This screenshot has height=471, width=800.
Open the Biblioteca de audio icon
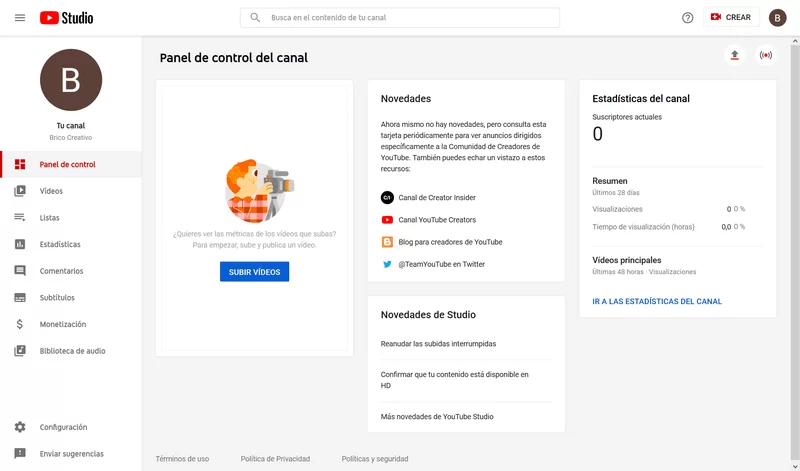coord(20,351)
